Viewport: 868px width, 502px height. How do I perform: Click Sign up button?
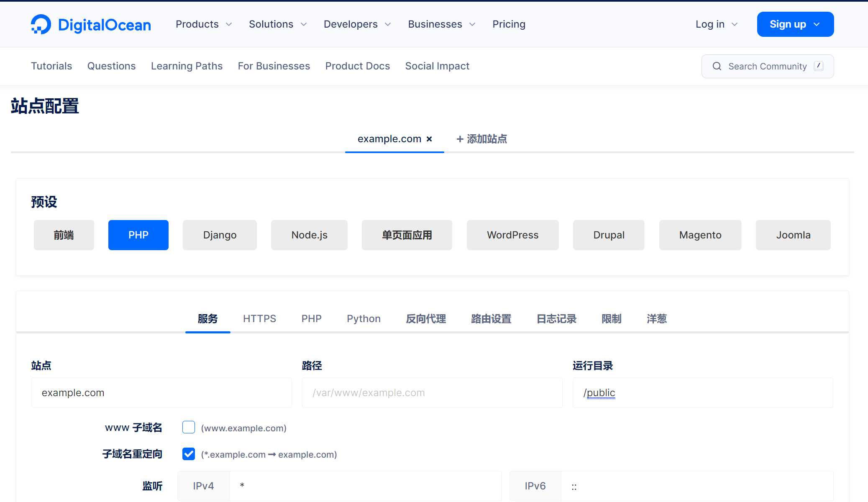click(x=794, y=24)
